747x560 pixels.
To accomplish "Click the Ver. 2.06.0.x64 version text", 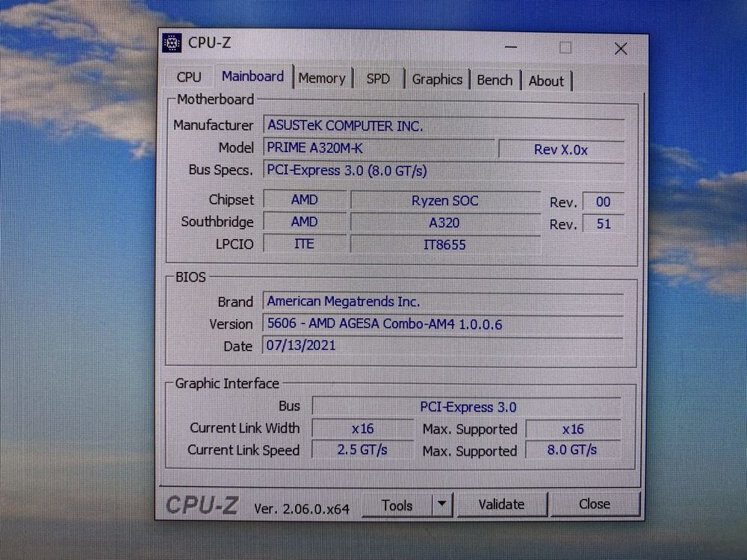I will click(x=302, y=508).
